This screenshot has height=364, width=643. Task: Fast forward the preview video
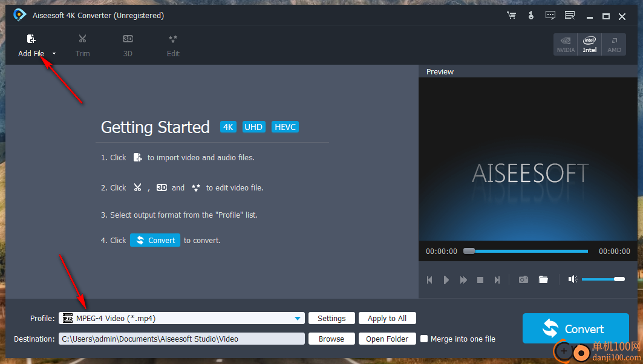point(463,280)
